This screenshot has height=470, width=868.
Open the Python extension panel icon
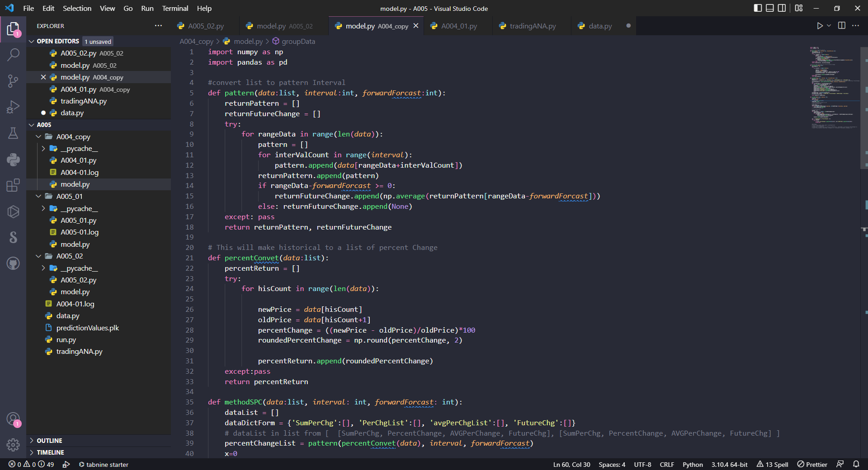point(13,159)
